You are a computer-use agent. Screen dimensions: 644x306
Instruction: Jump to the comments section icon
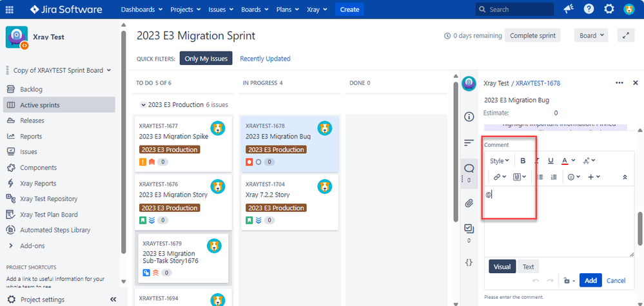pyautogui.click(x=469, y=168)
